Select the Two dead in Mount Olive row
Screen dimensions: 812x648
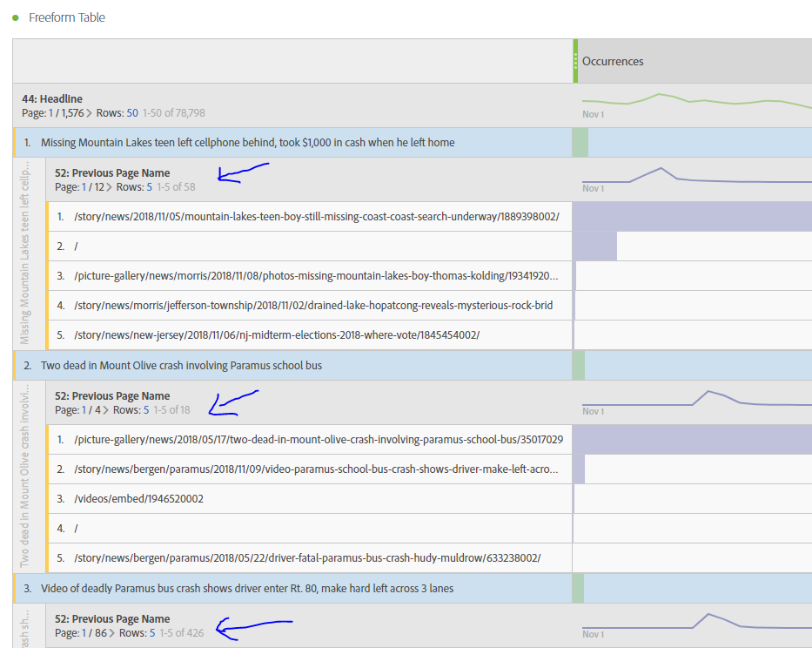click(x=181, y=366)
